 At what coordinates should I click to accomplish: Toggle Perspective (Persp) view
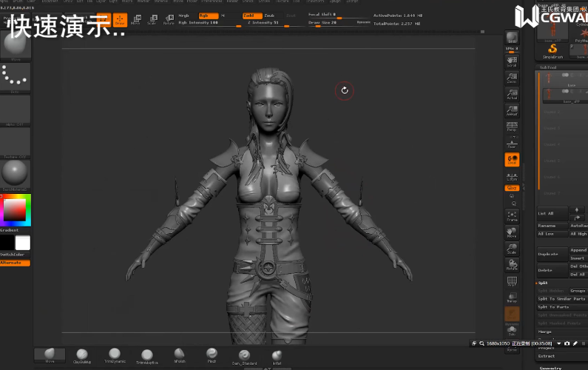[511, 127]
